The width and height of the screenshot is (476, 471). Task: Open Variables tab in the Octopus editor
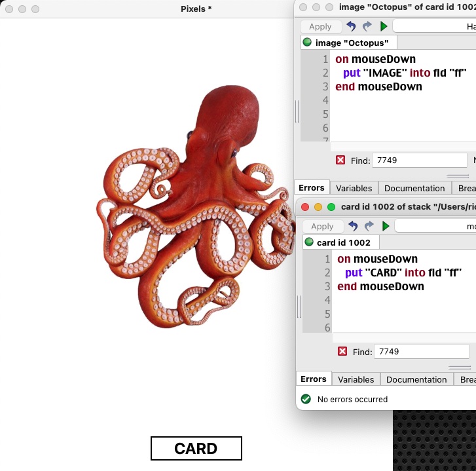coord(354,188)
